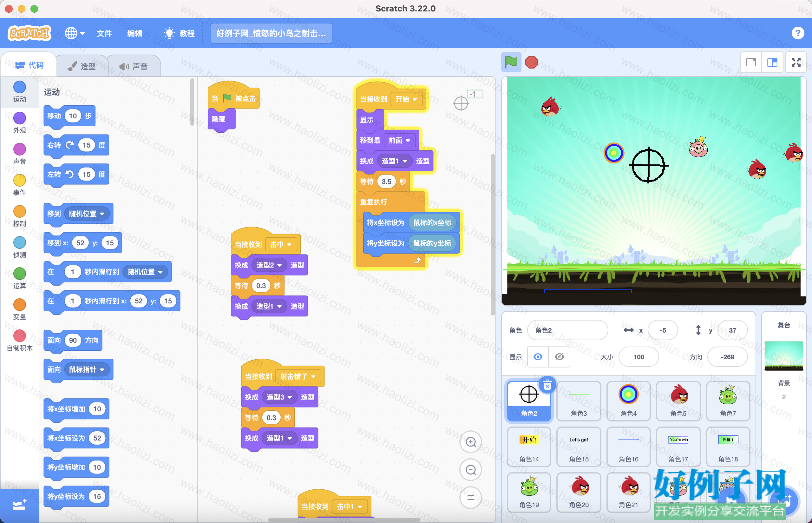Select the 声音 sound category
812x523 pixels.
[x=20, y=154]
